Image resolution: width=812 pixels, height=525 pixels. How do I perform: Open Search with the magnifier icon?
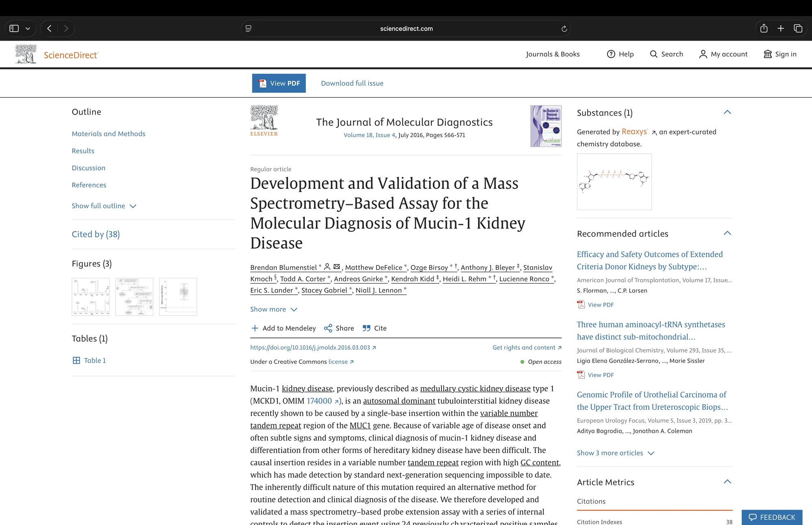[x=654, y=54]
